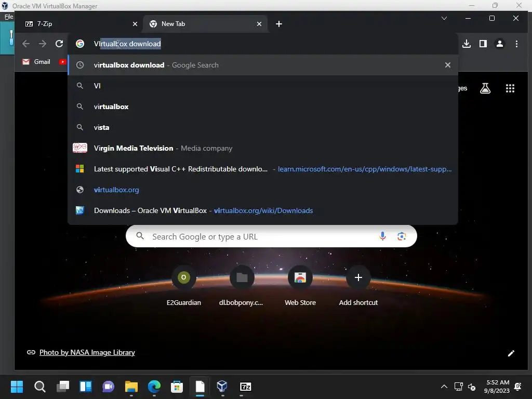Image resolution: width=532 pixels, height=399 pixels.
Task: Open YouTube bookmark icon
Action: (62, 62)
